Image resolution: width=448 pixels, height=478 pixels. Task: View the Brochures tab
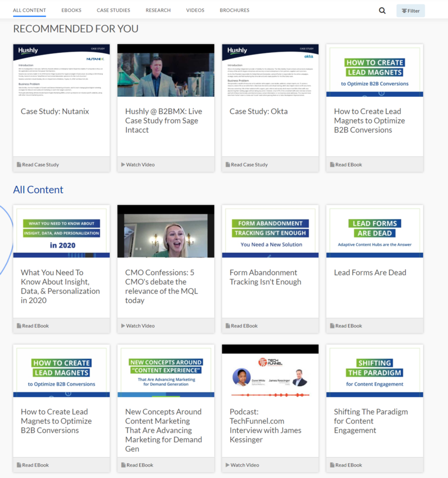pos(234,10)
